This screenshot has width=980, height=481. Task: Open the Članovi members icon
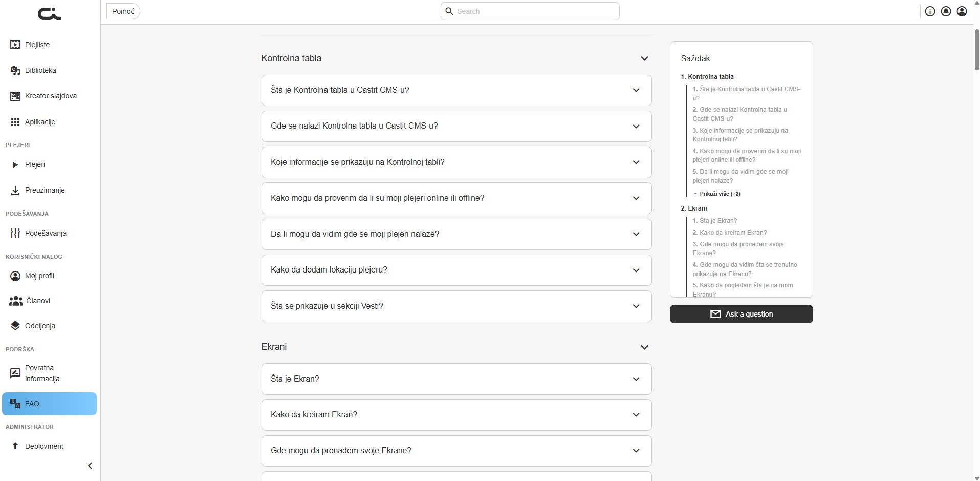(x=16, y=301)
